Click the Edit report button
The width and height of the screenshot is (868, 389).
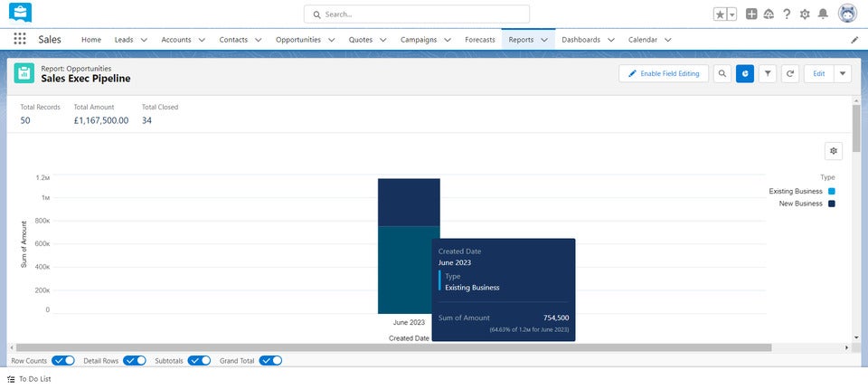coord(819,73)
